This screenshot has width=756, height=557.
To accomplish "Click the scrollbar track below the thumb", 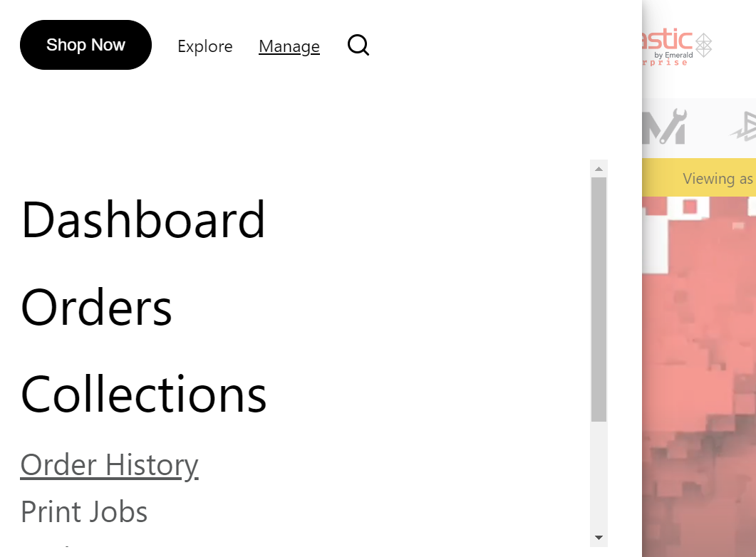I will tap(599, 477).
